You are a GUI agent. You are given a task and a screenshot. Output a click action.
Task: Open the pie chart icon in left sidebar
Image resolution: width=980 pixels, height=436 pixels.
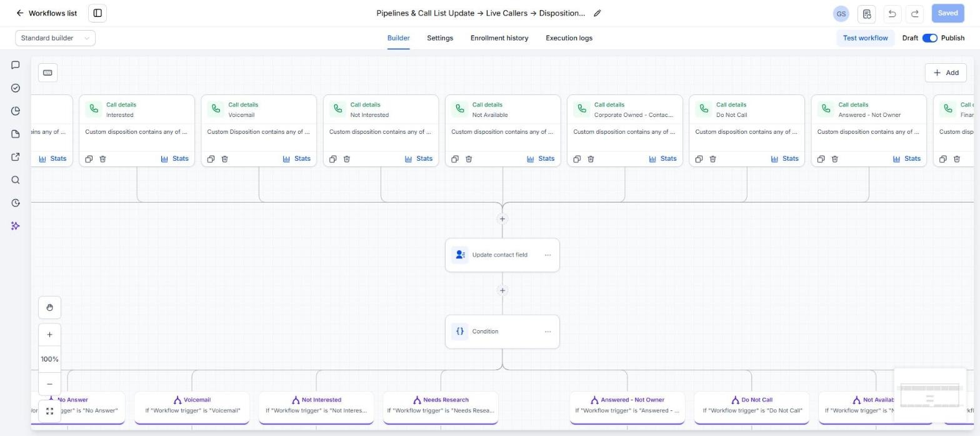point(16,111)
